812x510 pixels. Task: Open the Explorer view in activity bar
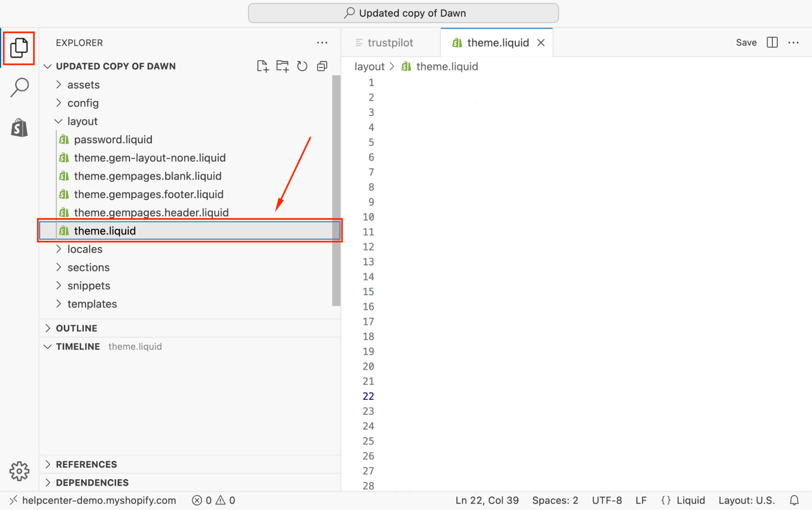(x=19, y=48)
